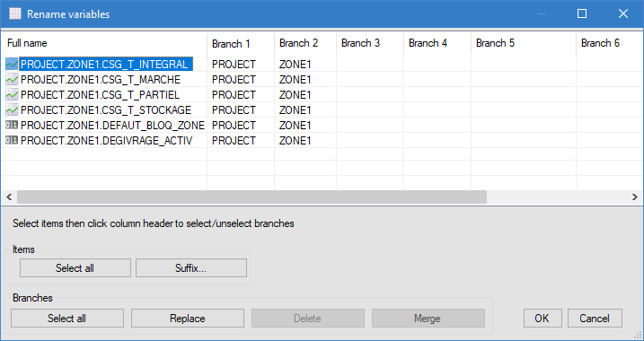
Task: Select the PROJECT.ZONE1.DEGIVRAGE_ACTIV variable
Action: [106, 140]
